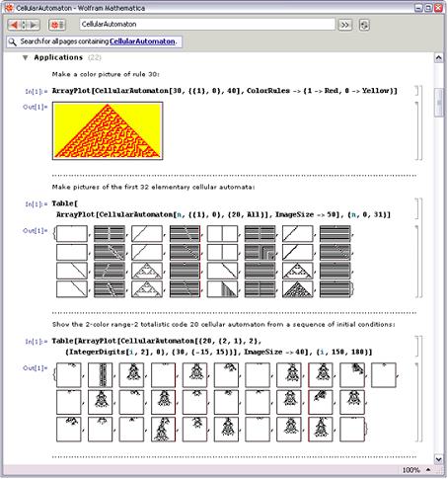
Task: Click the vertical scrollbar thumb
Action: (x=439, y=103)
